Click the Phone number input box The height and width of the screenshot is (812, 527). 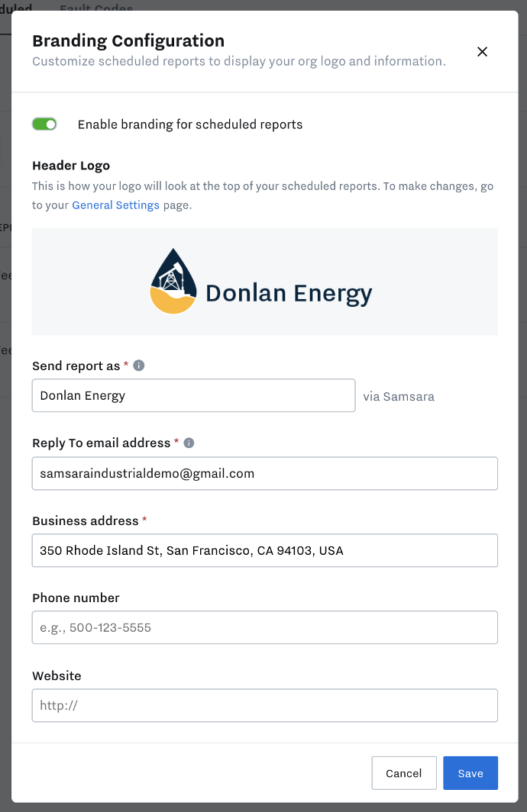point(265,627)
